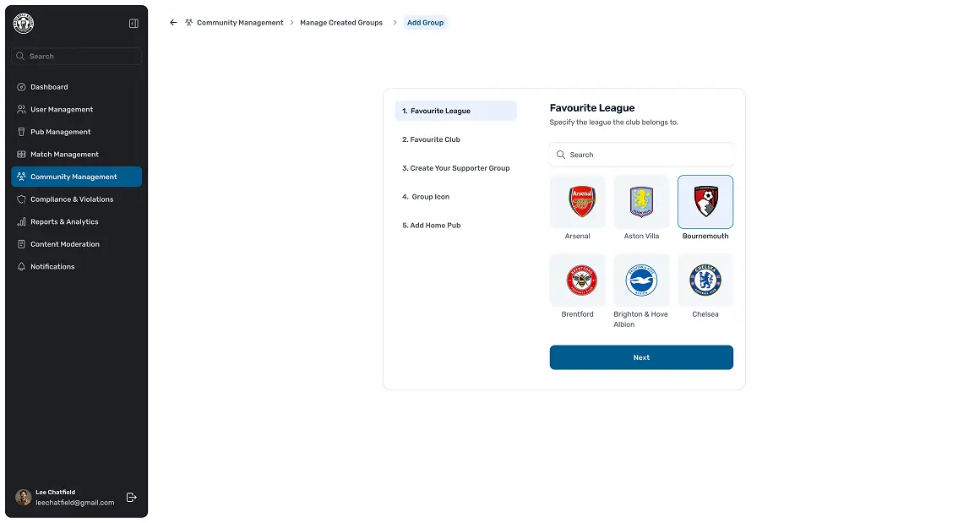Focus the club search box

pos(642,155)
